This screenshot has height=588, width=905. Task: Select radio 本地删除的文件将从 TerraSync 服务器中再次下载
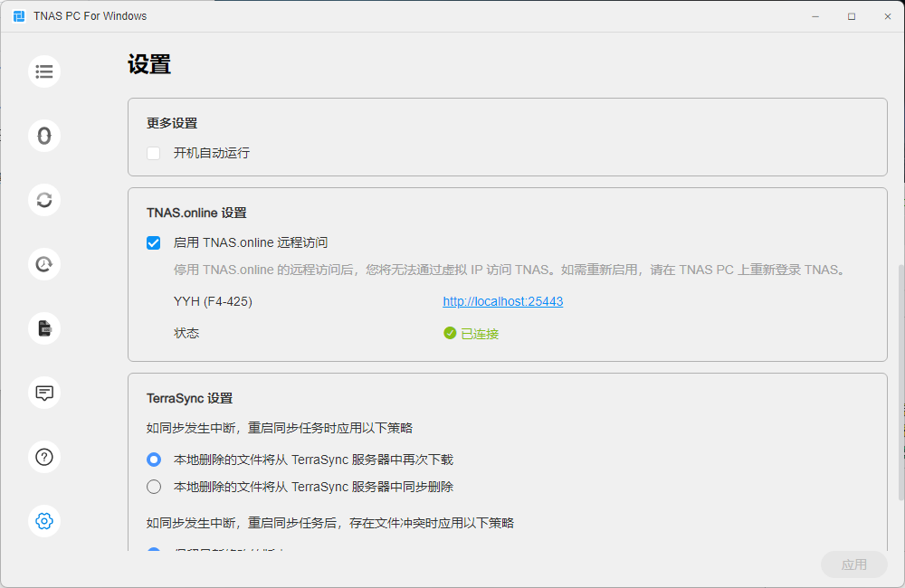[x=154, y=460]
